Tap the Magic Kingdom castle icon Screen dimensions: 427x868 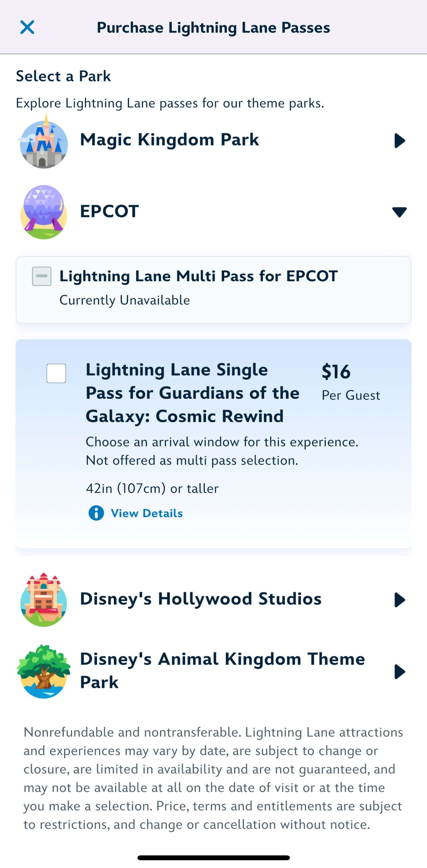click(43, 141)
